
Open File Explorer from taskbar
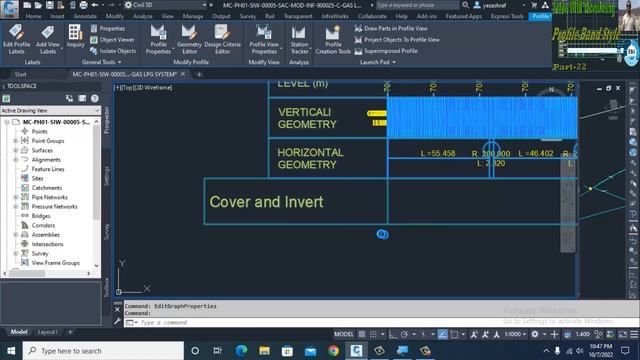[x=264, y=351]
